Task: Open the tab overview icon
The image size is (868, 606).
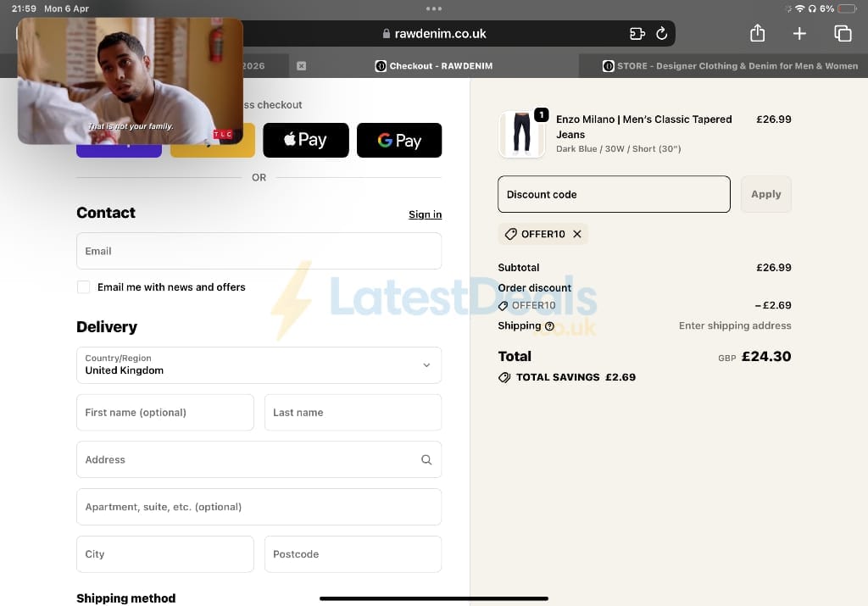Action: 843,33
